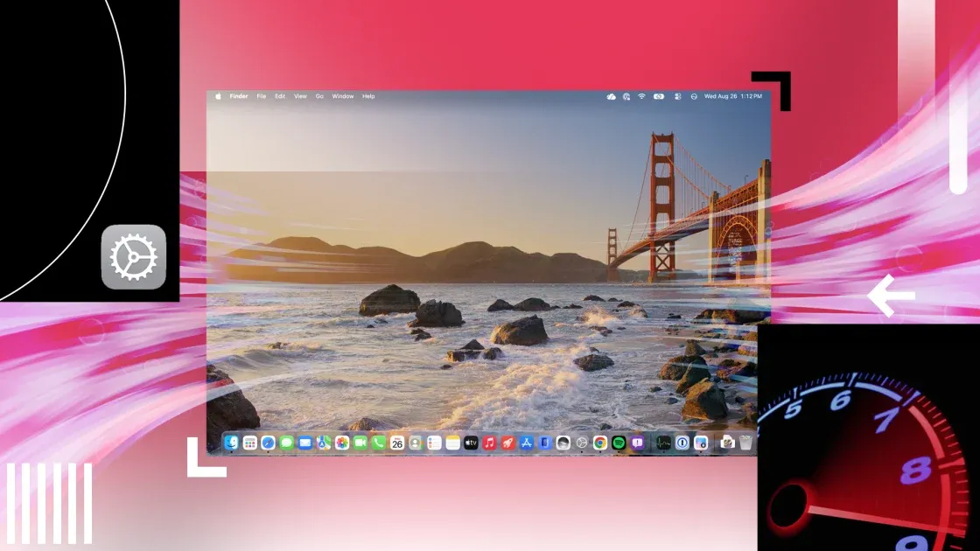Open the View menu
Screen dimensions: 980x551
coord(301,96)
